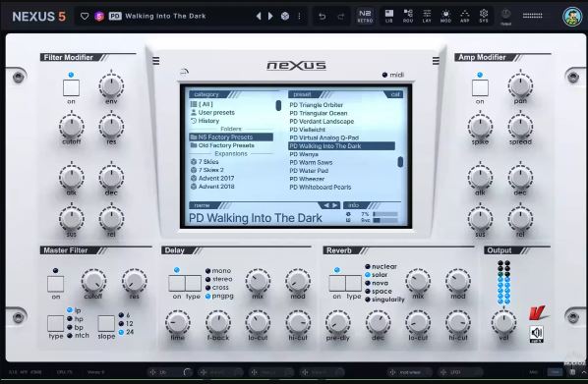Select the Advent 2017 expansion
Viewport: 588px width, 384px height.
pyautogui.click(x=212, y=179)
